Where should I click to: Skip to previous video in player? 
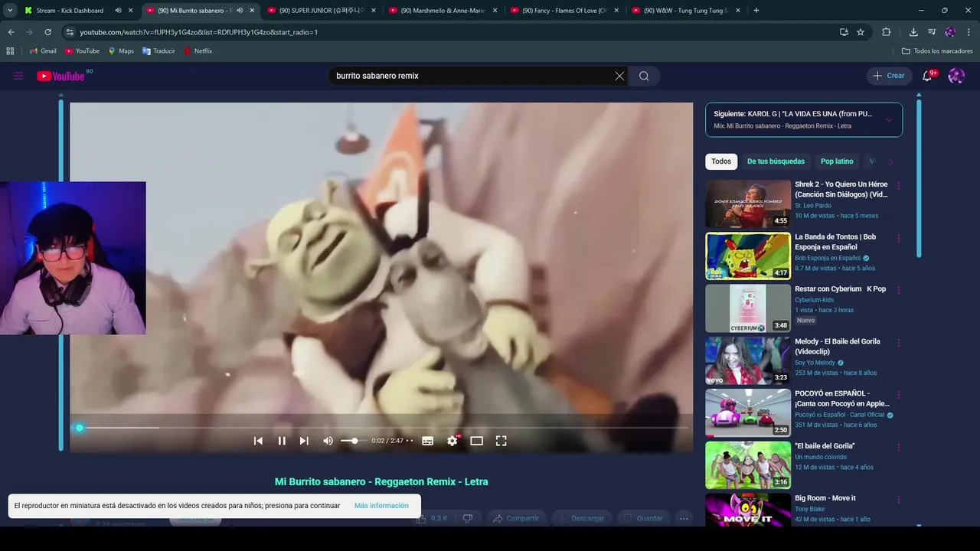click(x=258, y=441)
